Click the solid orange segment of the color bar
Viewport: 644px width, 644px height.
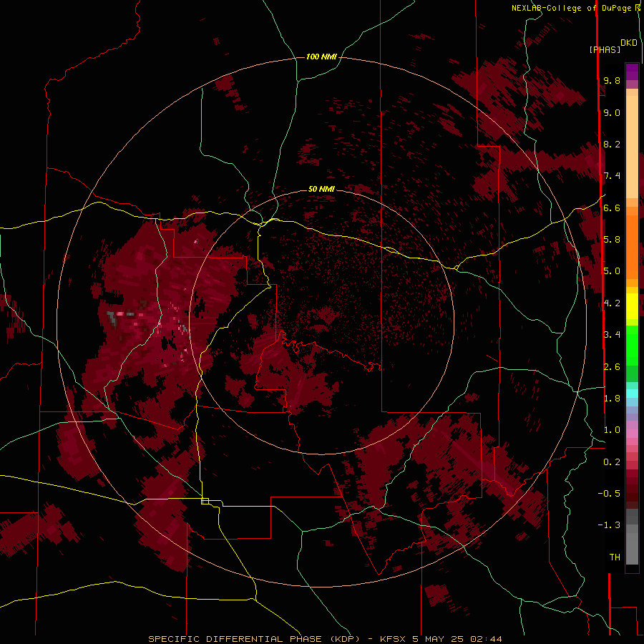point(632,246)
